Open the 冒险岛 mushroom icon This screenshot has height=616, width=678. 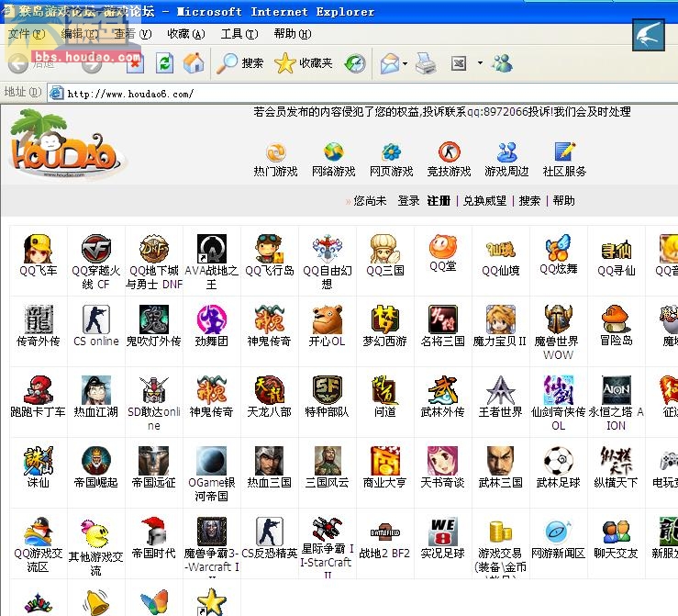pyautogui.click(x=617, y=319)
